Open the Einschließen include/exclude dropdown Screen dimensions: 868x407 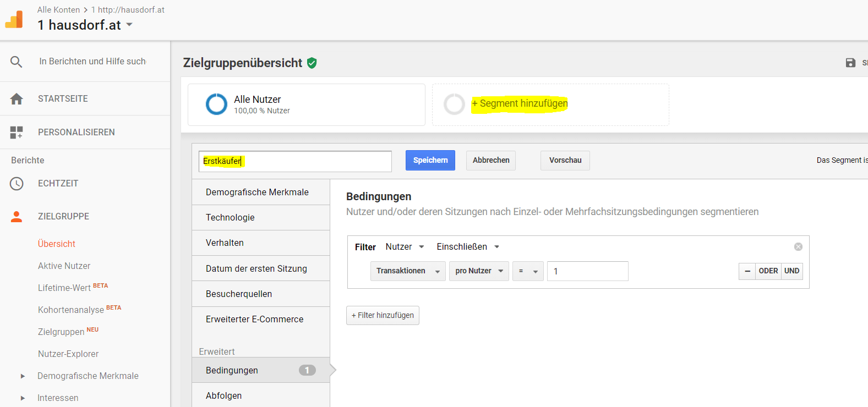click(x=468, y=247)
